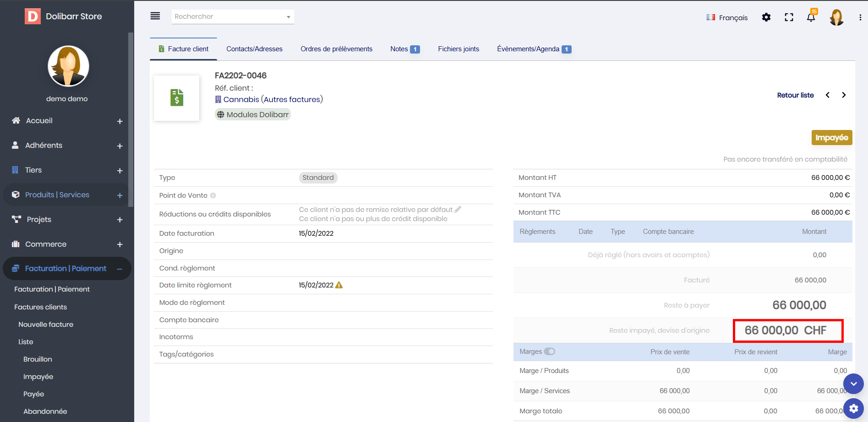868x422 pixels.
Task: Open the Notes tab
Action: (404, 49)
